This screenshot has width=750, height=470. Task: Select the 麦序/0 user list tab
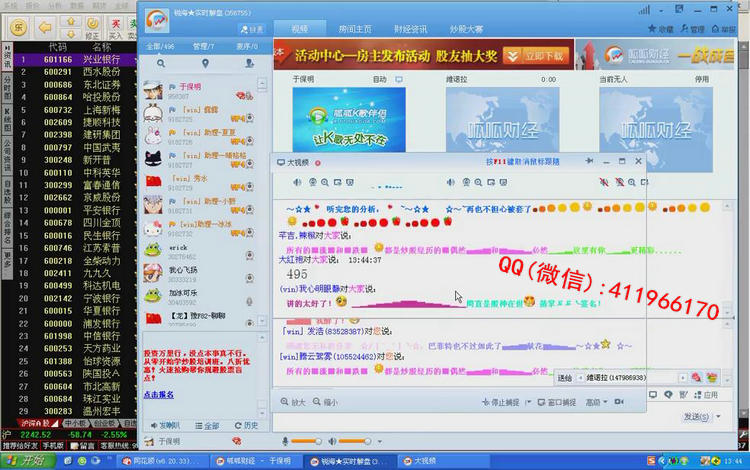pos(247,46)
